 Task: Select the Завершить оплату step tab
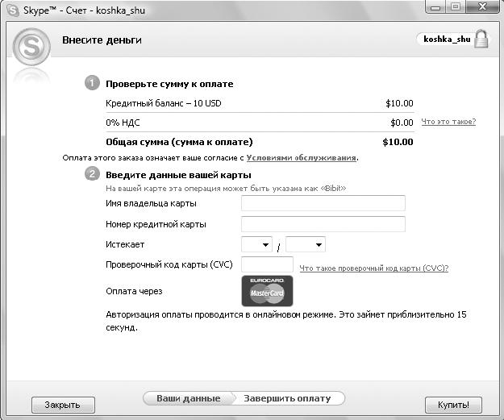point(287,398)
